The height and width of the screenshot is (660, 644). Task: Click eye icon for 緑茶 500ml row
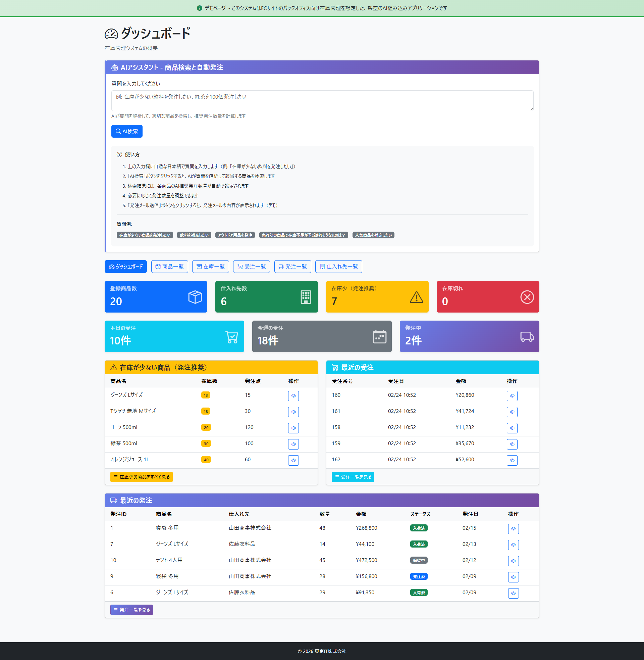[x=293, y=444]
